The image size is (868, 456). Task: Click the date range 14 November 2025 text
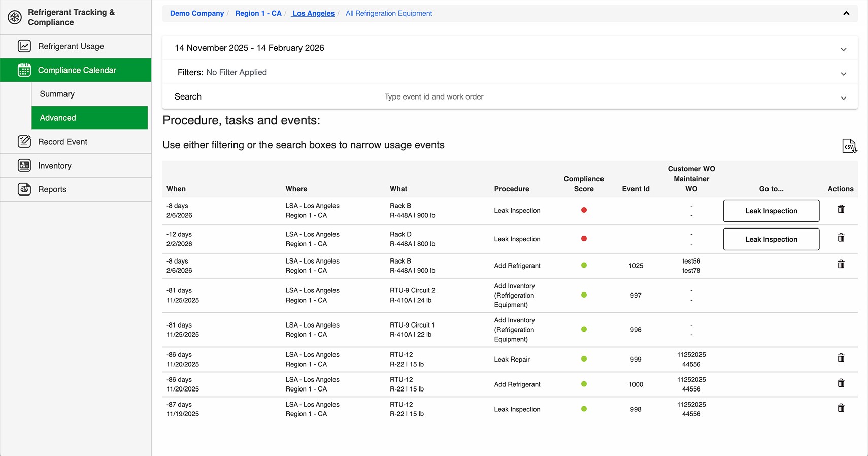[x=249, y=48]
